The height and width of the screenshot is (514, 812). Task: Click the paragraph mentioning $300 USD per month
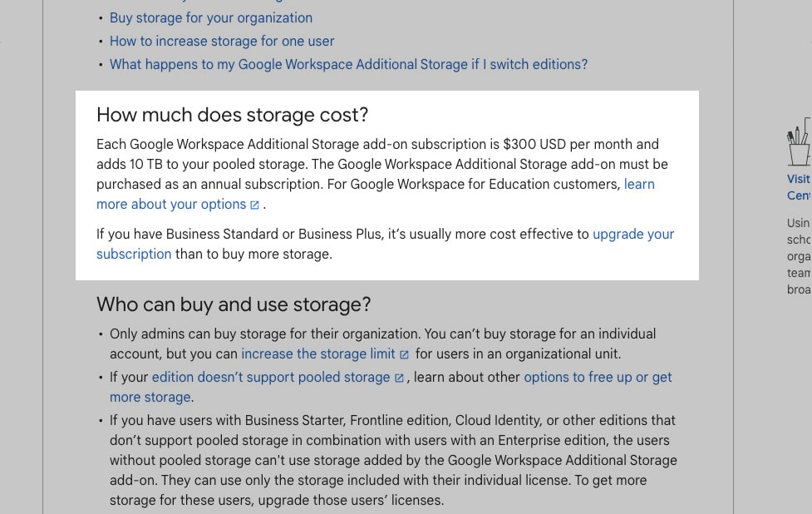pos(382,174)
